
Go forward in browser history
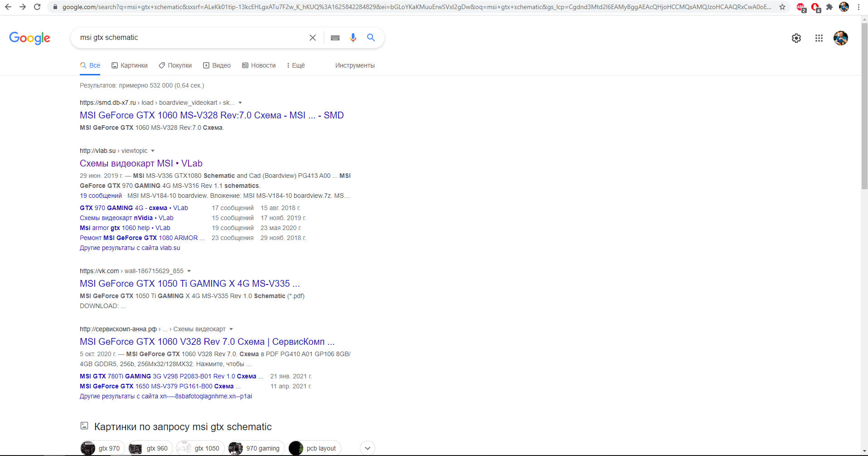(x=23, y=7)
